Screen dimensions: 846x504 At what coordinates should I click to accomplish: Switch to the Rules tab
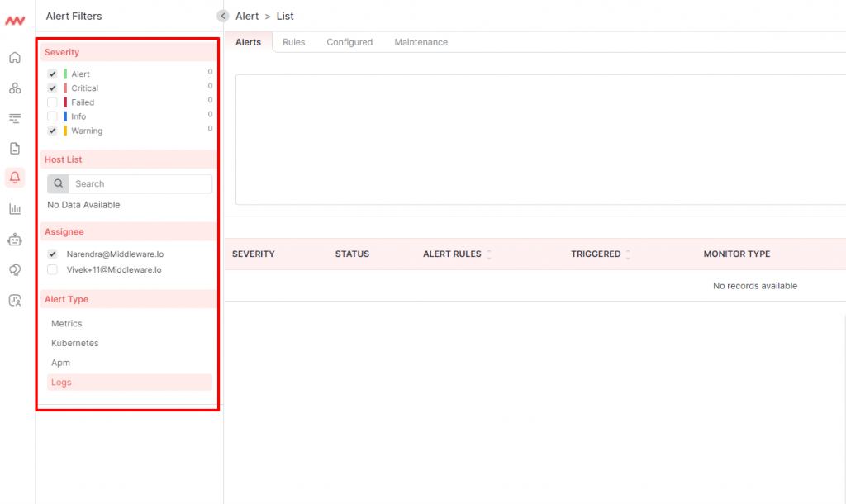[293, 41]
